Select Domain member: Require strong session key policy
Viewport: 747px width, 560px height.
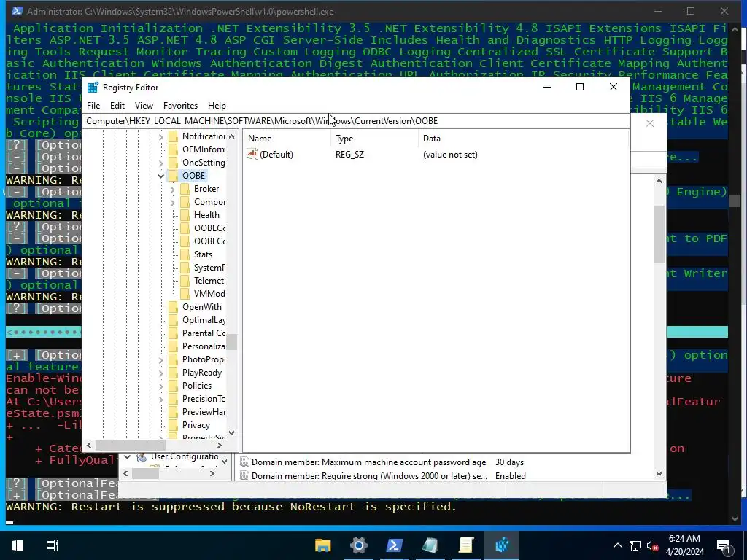369,475
